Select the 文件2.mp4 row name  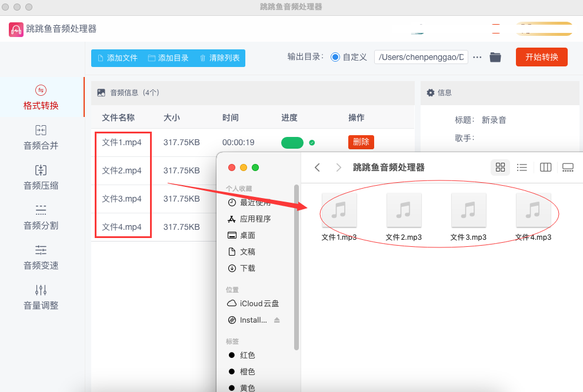click(122, 170)
